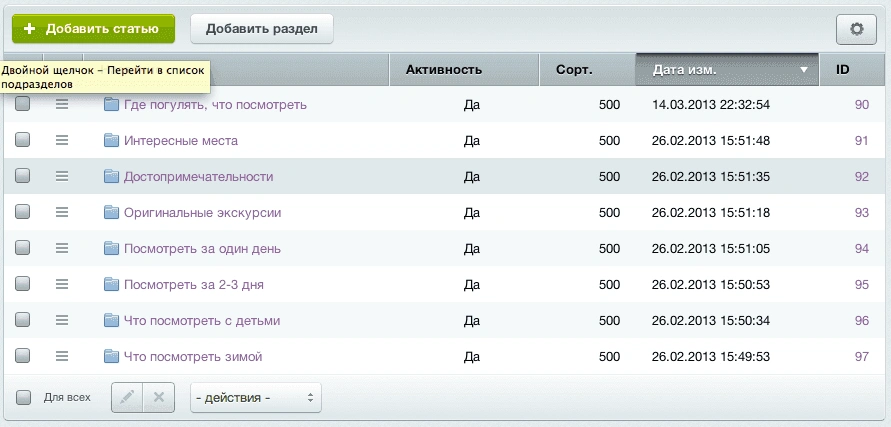This screenshot has width=891, height=427.
Task: Tick checkbox for Посмотреть за 2-3 дня
Action: [23, 284]
